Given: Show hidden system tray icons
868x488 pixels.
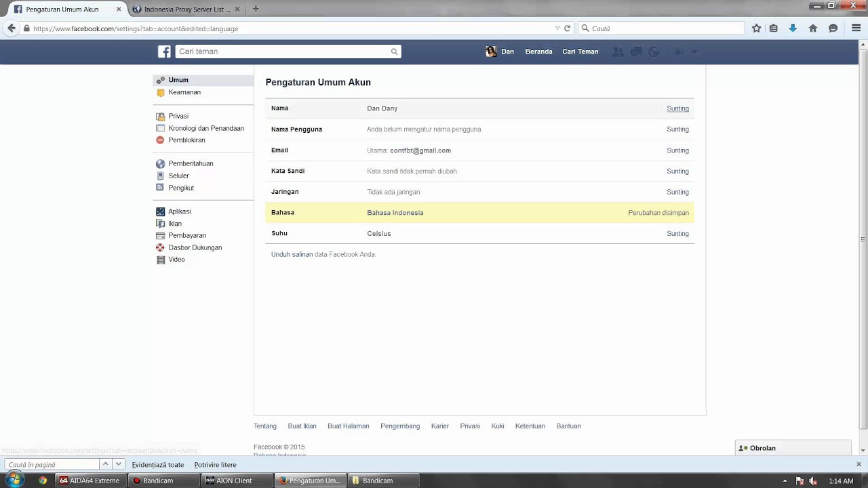Looking at the screenshot, I should coord(785,481).
